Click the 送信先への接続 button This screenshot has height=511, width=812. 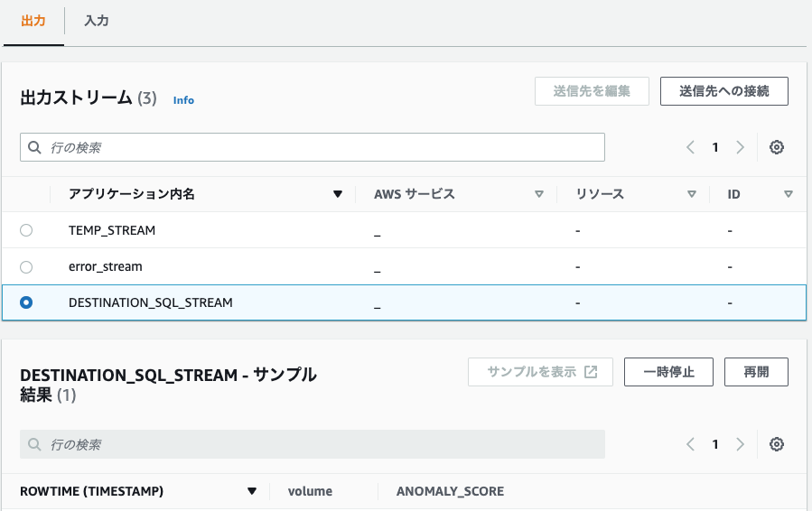tap(724, 91)
